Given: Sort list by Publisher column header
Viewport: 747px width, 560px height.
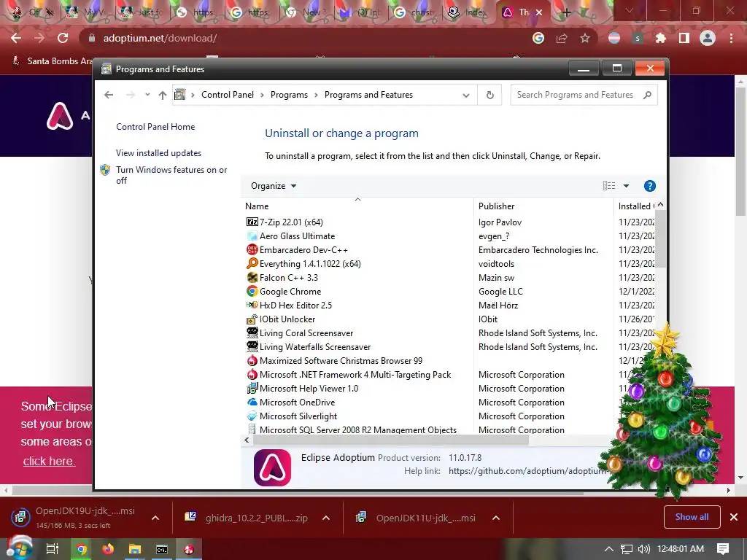Looking at the screenshot, I should [544, 206].
